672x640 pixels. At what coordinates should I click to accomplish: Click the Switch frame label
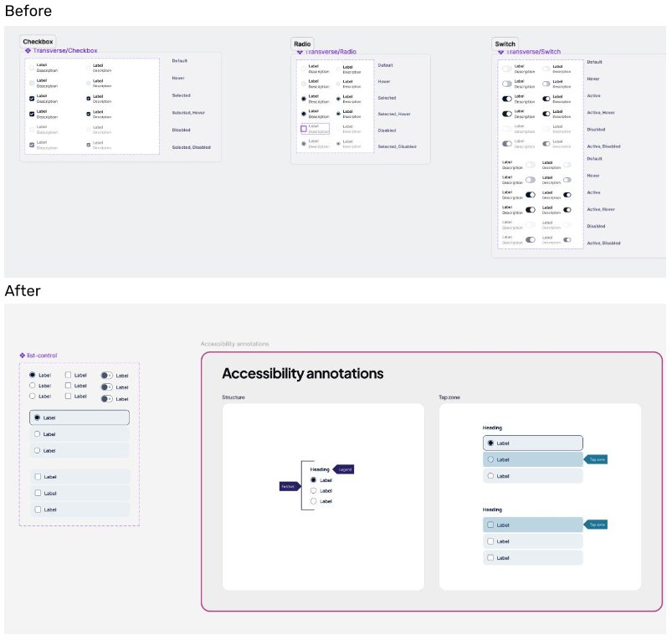pos(505,44)
